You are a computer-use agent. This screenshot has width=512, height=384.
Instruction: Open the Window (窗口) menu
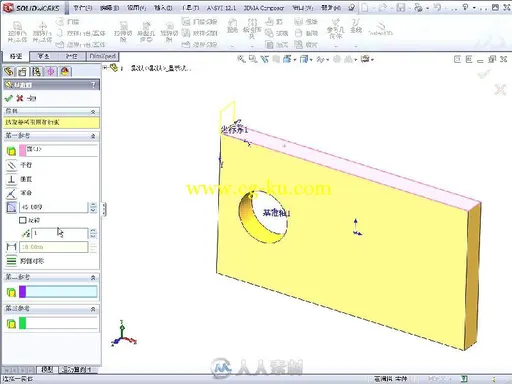pos(302,7)
